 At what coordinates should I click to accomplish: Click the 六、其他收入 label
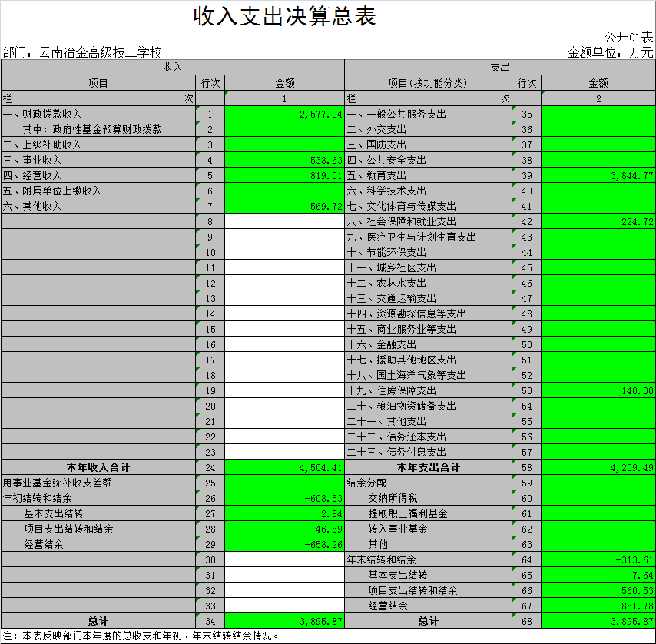(32, 206)
